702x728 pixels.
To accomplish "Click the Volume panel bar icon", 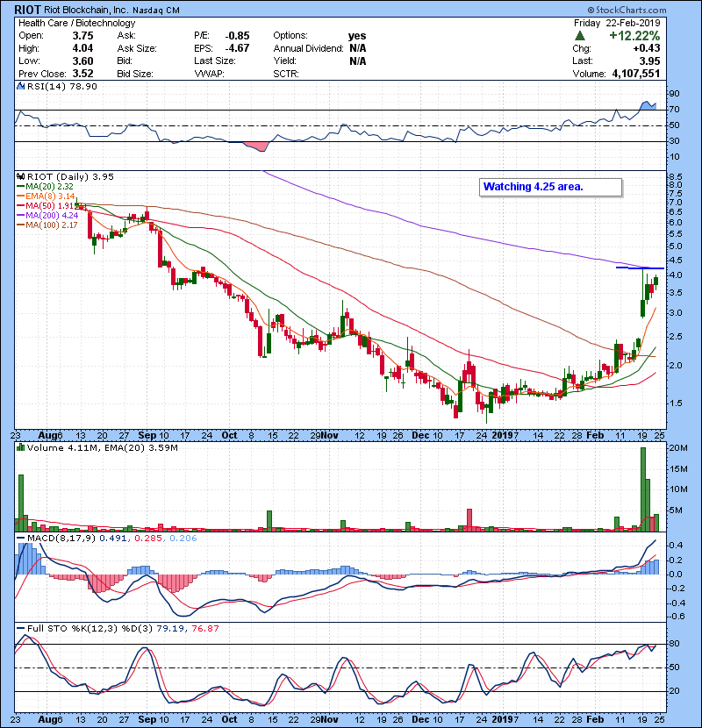I will [20, 447].
